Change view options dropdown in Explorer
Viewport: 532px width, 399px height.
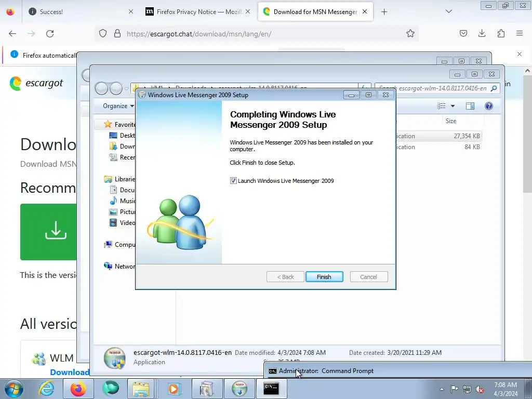(453, 106)
